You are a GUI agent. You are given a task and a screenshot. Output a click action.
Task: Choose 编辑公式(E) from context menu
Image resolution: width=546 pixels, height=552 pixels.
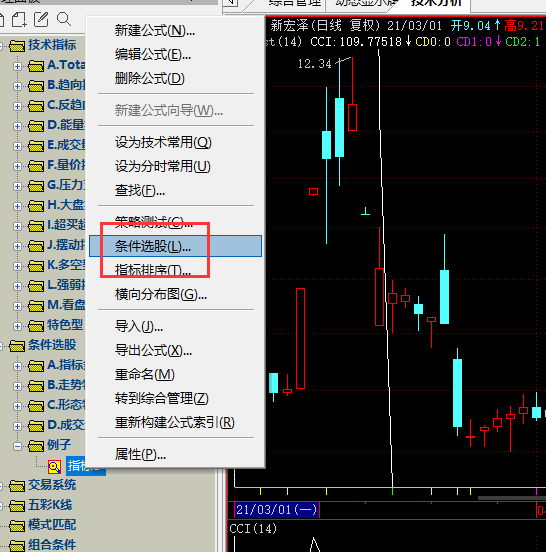point(175,55)
